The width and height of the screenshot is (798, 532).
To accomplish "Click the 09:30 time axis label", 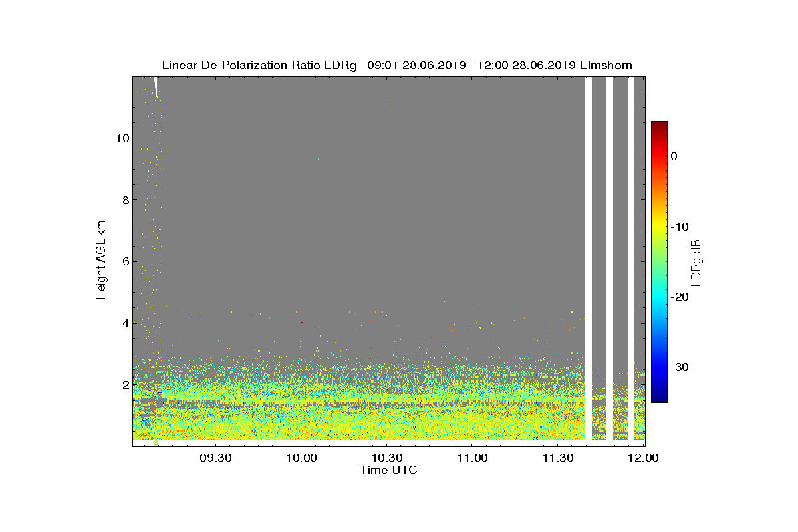I will click(x=215, y=458).
